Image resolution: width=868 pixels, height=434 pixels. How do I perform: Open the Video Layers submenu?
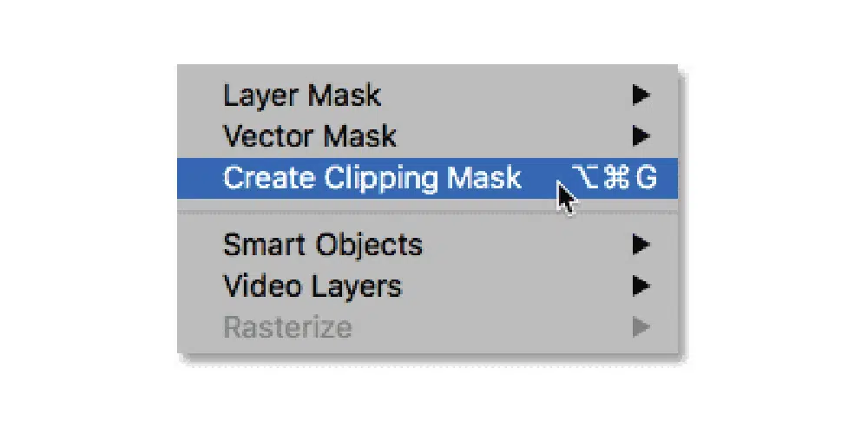[427, 286]
